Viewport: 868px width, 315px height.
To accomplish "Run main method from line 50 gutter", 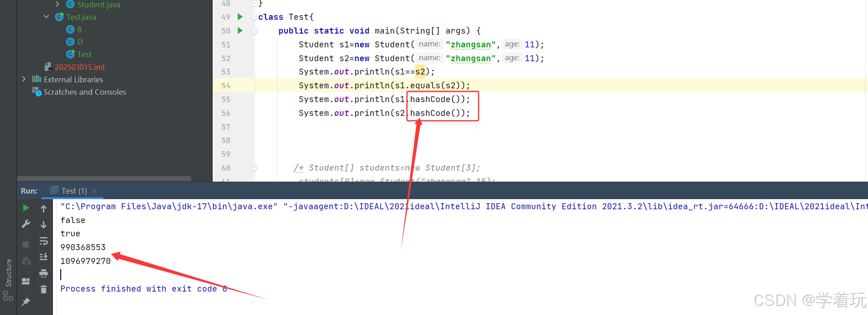I will (x=240, y=31).
